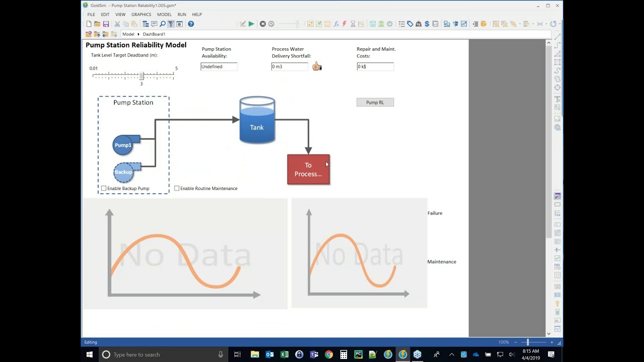Open the MODEL menu

[164, 15]
